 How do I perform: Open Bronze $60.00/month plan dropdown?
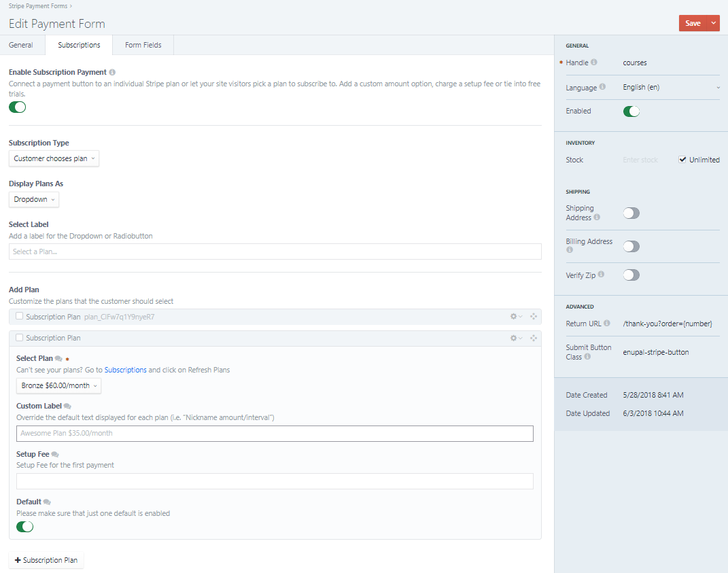point(59,385)
